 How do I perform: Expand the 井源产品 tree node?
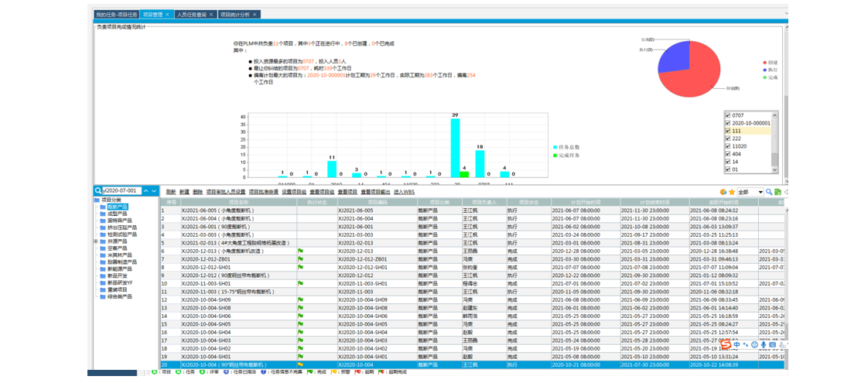pyautogui.click(x=96, y=241)
